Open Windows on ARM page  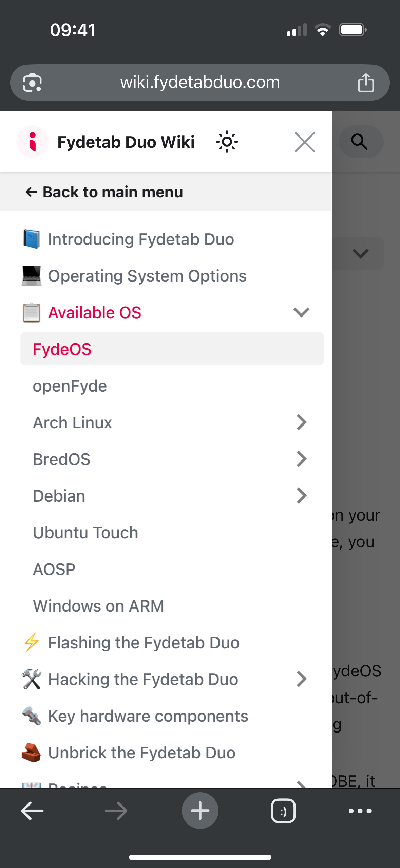(98, 606)
